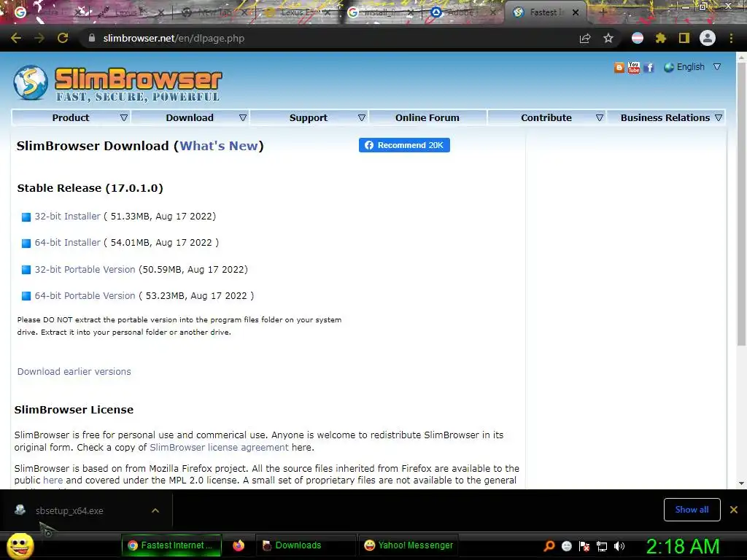
Task: Open the 2:18 AM taskbar clock
Action: [682, 546]
